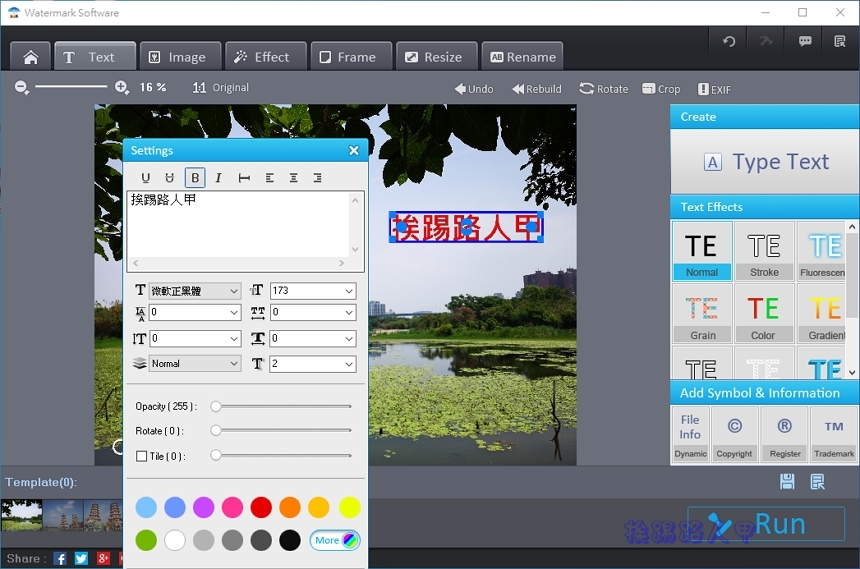The height and width of the screenshot is (569, 860).
Task: Click the Crop button
Action: pyautogui.click(x=661, y=89)
